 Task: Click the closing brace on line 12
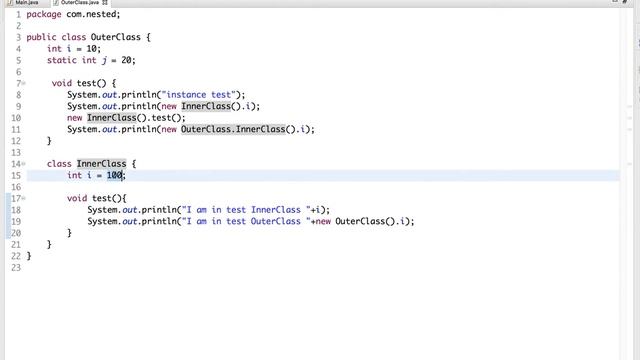point(49,141)
